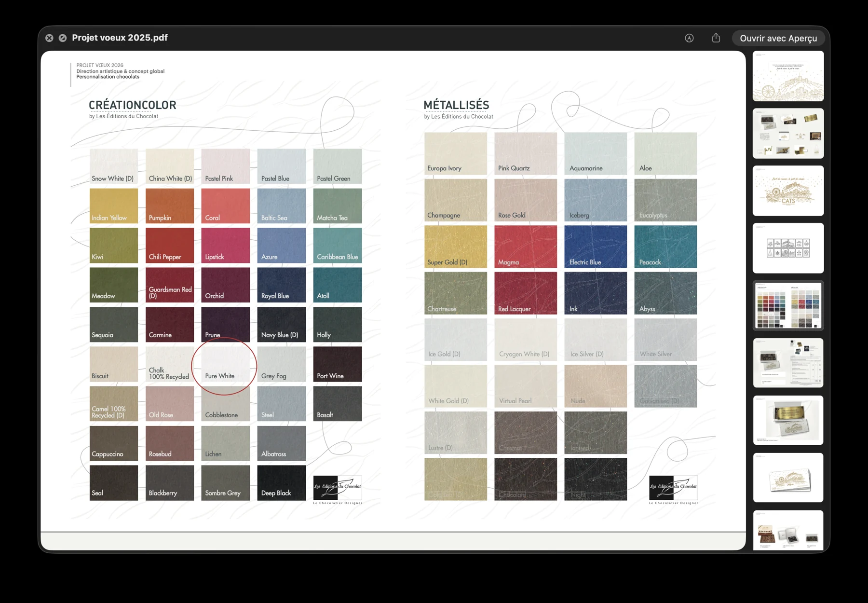Select thumbnail with grid of stamp icons

coord(788,248)
